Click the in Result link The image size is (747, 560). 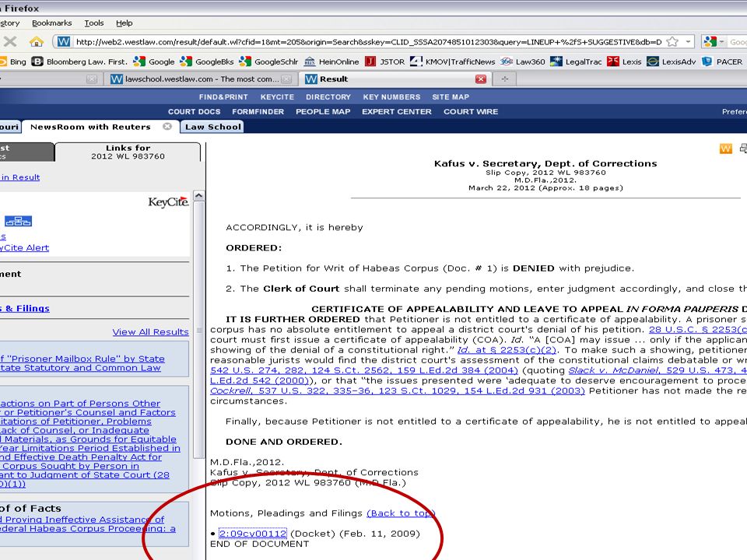(x=20, y=177)
